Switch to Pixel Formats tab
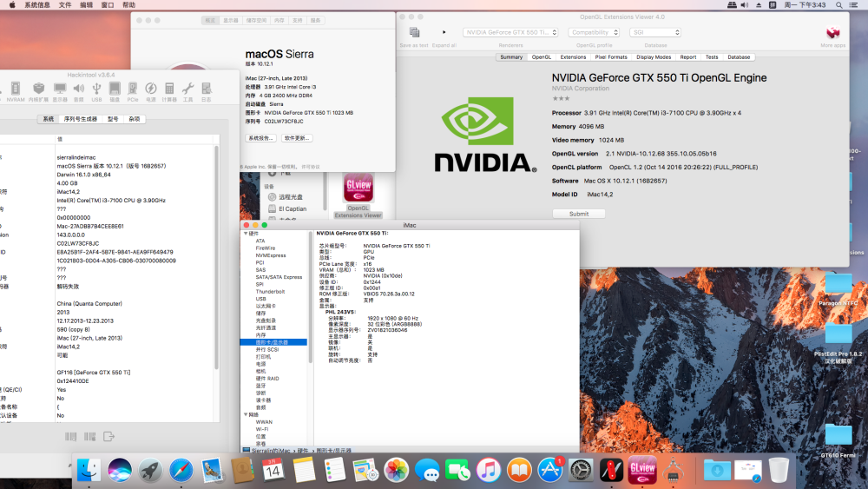 pyautogui.click(x=611, y=57)
